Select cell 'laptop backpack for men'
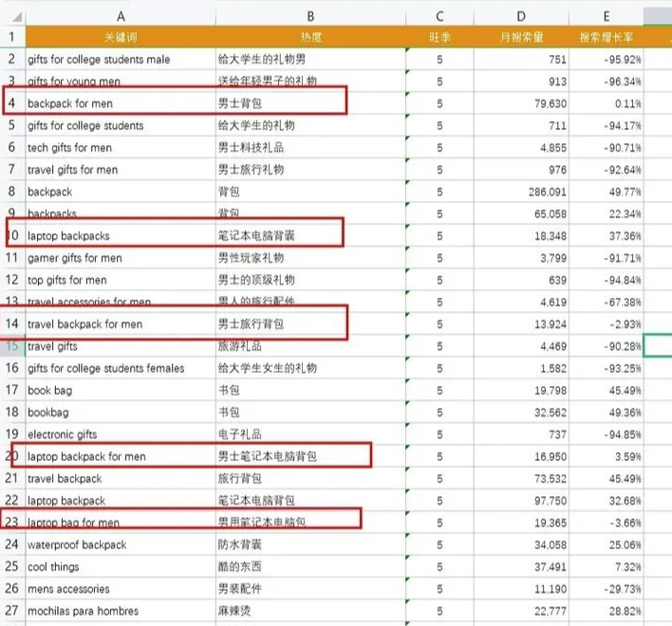The width and height of the screenshot is (672, 626). pos(121,456)
